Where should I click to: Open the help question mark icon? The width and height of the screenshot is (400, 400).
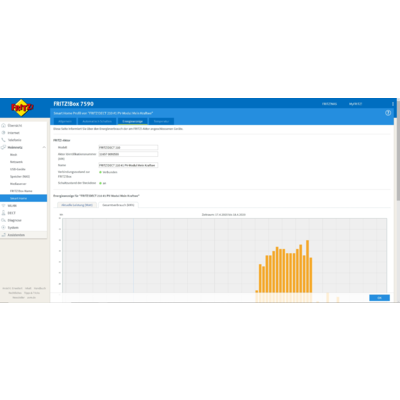coord(388,113)
